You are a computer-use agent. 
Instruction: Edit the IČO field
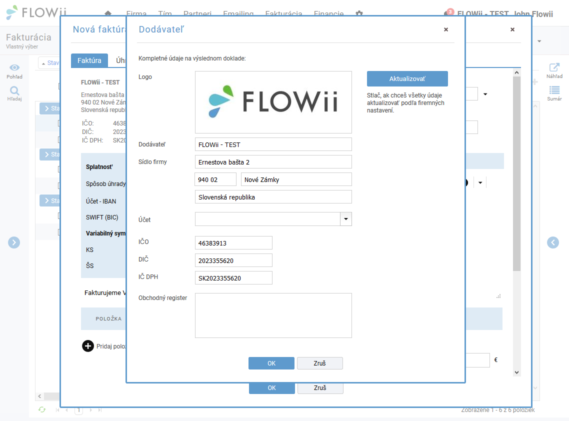(x=234, y=243)
